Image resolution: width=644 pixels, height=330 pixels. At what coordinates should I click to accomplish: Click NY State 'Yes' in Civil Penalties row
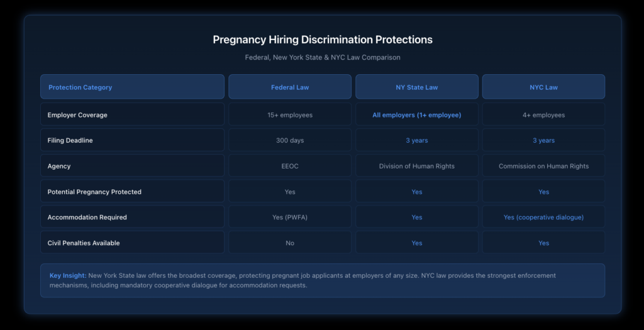pos(417,243)
